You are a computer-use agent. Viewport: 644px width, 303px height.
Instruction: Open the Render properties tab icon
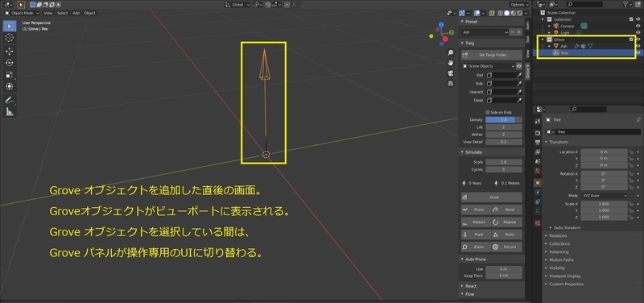tap(538, 133)
